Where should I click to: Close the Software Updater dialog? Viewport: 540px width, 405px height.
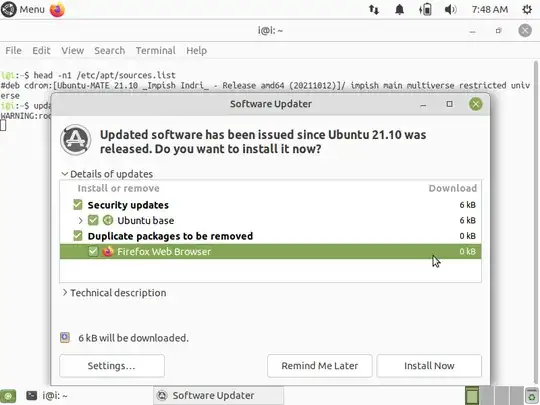coord(476,104)
